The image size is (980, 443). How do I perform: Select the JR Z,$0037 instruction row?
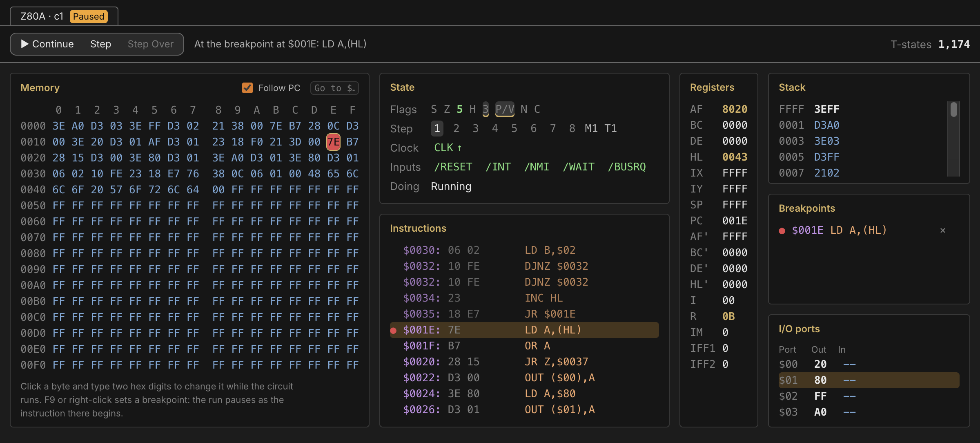pos(524,362)
